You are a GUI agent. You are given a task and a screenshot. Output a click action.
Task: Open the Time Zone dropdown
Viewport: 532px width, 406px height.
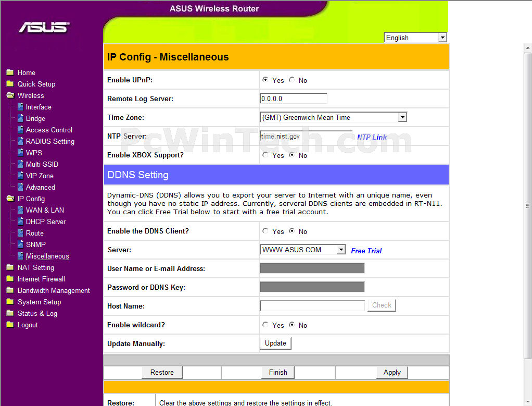click(x=333, y=117)
